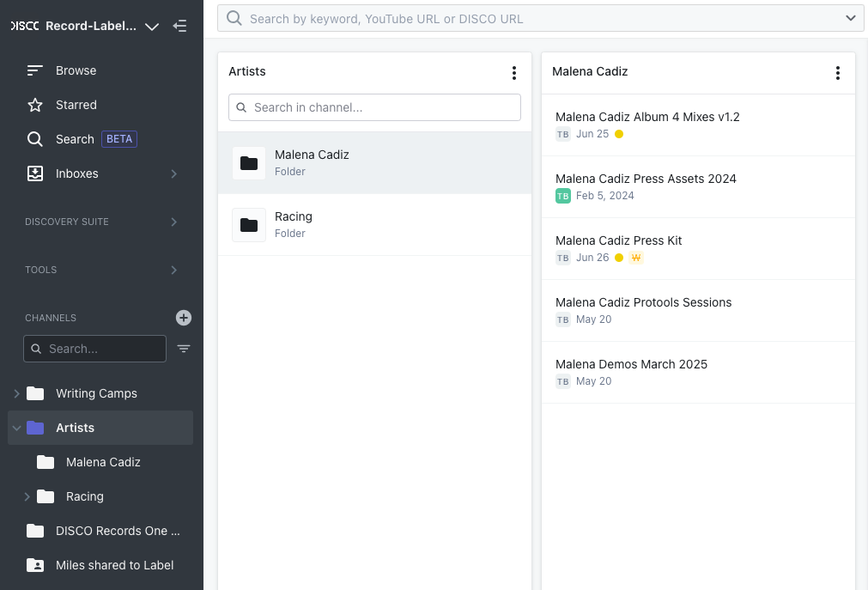
Task: Click the Browse lines icon
Action: pos(35,70)
